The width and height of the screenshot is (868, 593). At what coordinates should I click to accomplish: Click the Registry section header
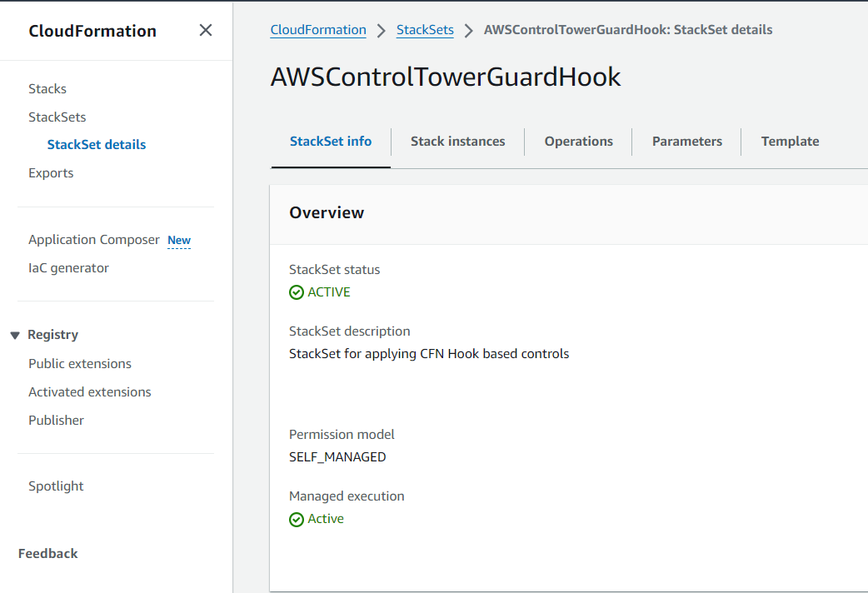(x=53, y=335)
